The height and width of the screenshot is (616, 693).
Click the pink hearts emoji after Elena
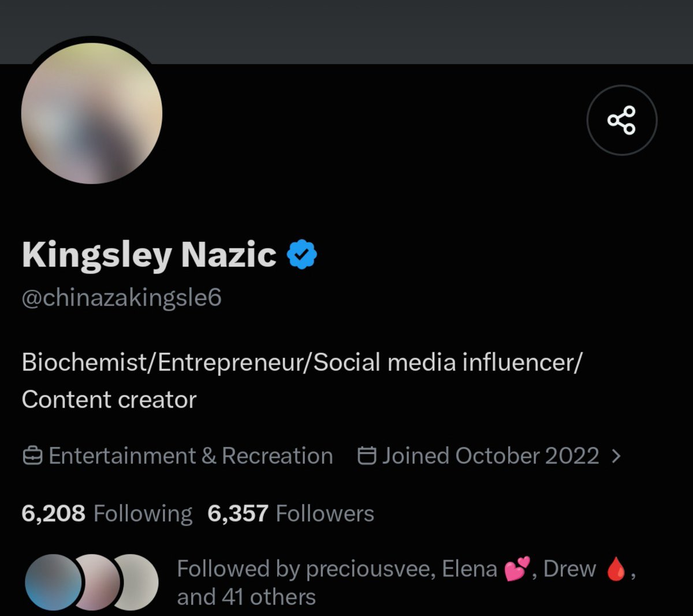click(x=517, y=570)
